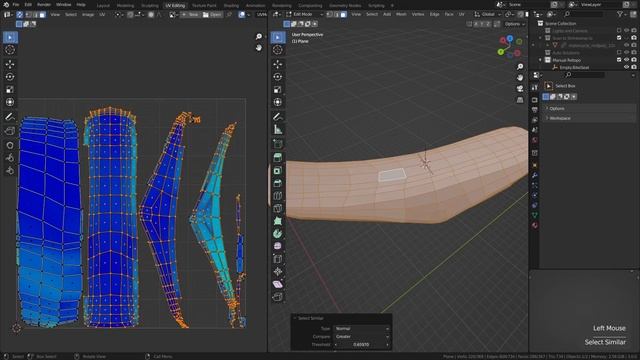Toggle visibility eye of Empty.BikeSeat object
This screenshot has width=640, height=360.
point(626,67)
